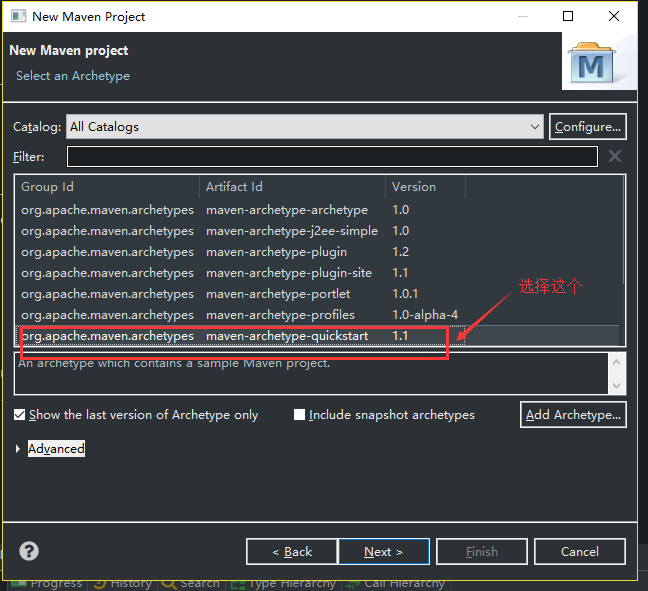Switch to the Call Hierarchy tab behind dialog

pyautogui.click(x=395, y=584)
